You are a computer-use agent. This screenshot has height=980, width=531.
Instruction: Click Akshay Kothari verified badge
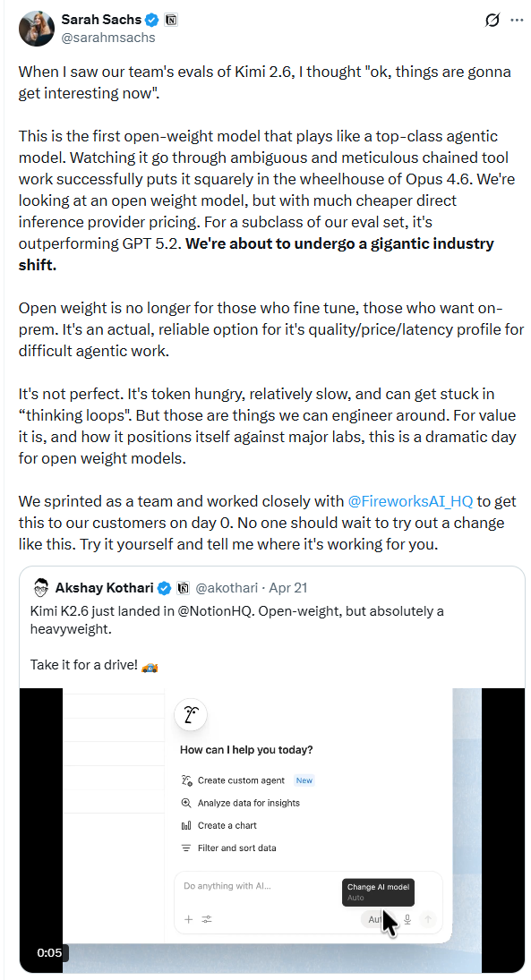[165, 587]
